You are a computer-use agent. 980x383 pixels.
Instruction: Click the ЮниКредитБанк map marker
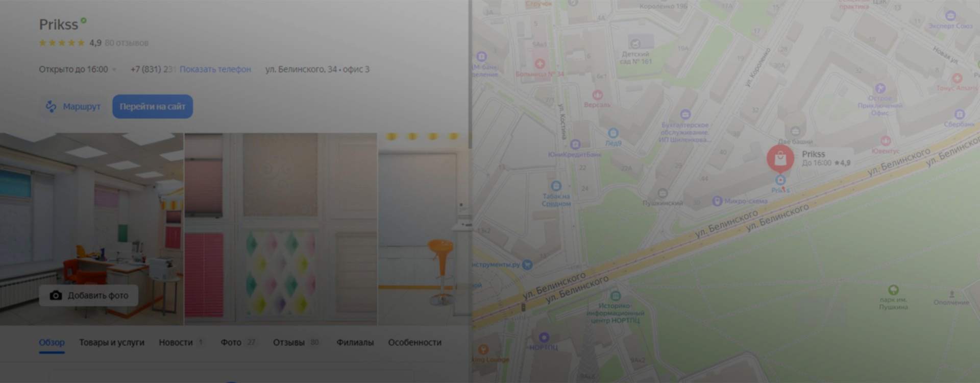575,145
